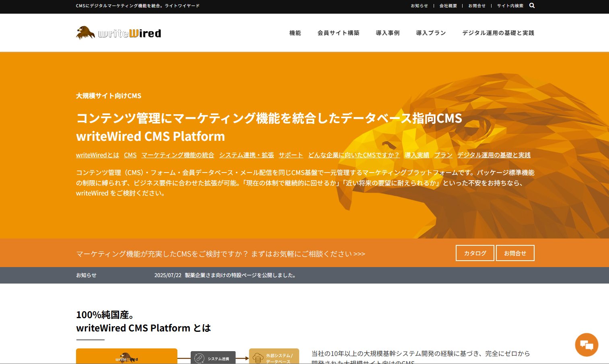The width and height of the screenshot is (609, 364).
Task: Click the サポート anchor link
Action: pos(290,155)
